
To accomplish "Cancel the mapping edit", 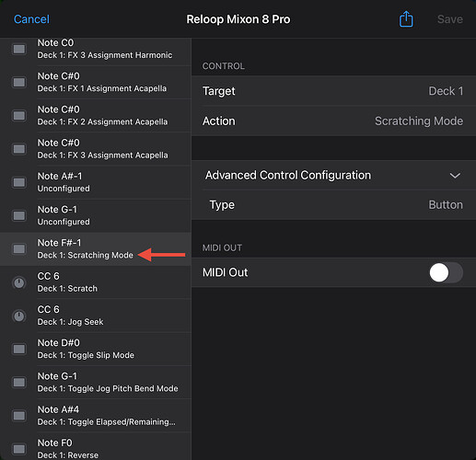I will click(x=31, y=19).
